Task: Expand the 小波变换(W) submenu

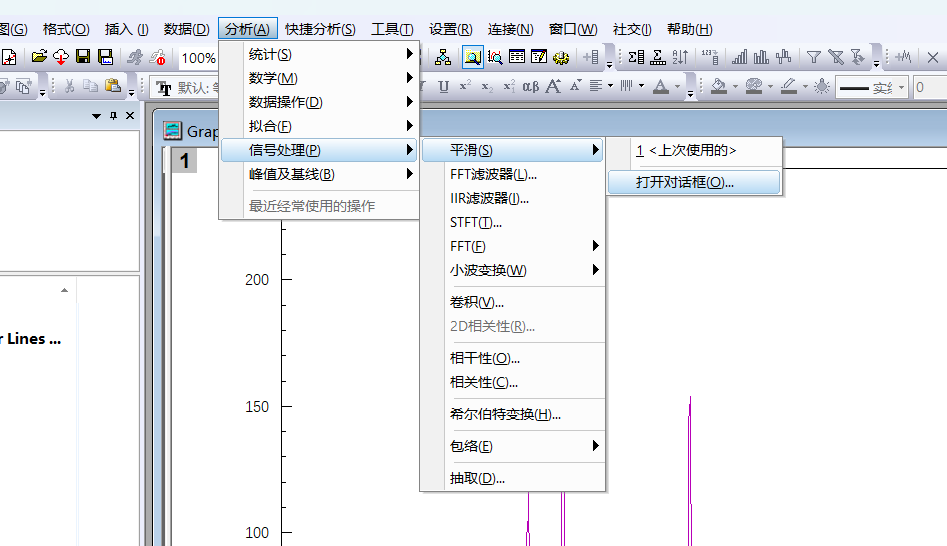Action: [x=513, y=270]
